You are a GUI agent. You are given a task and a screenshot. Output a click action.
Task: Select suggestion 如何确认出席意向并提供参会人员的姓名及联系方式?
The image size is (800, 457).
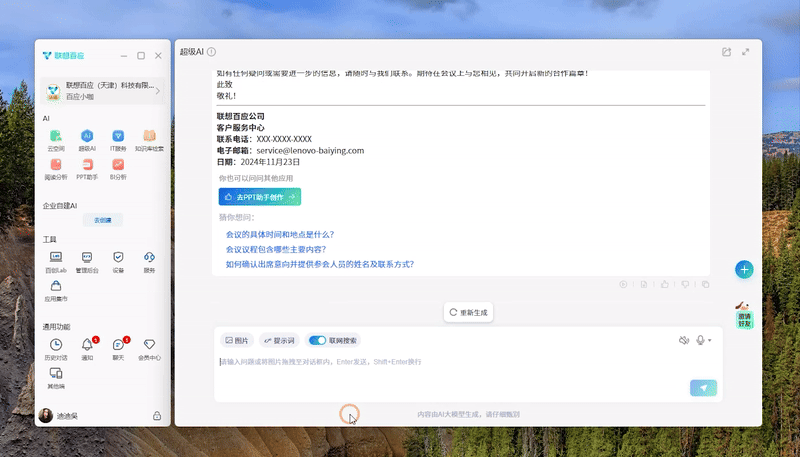[319, 264]
